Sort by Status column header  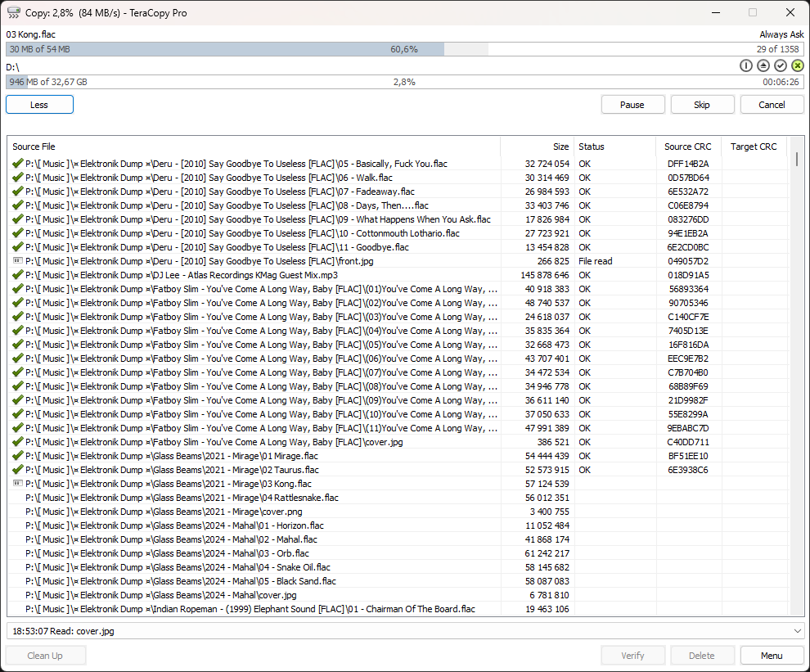614,147
